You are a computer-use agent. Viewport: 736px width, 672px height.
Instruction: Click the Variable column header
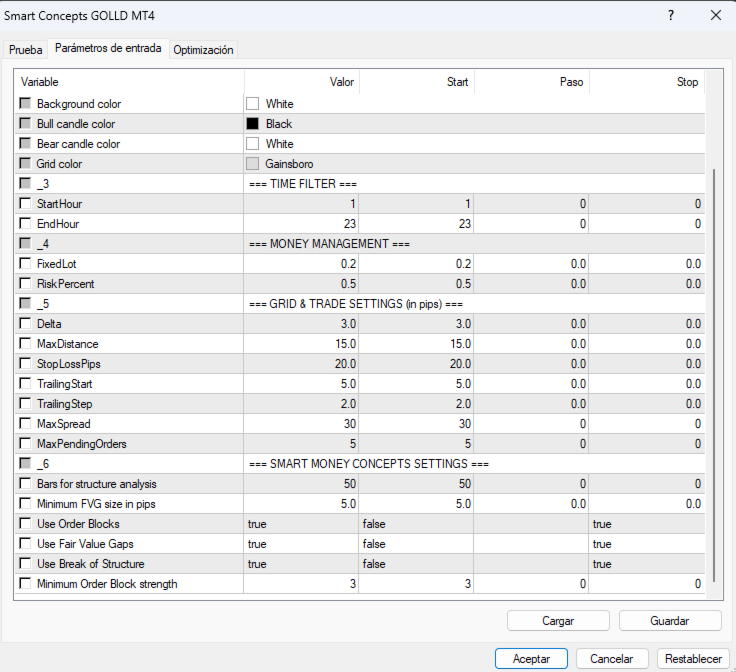coord(129,82)
